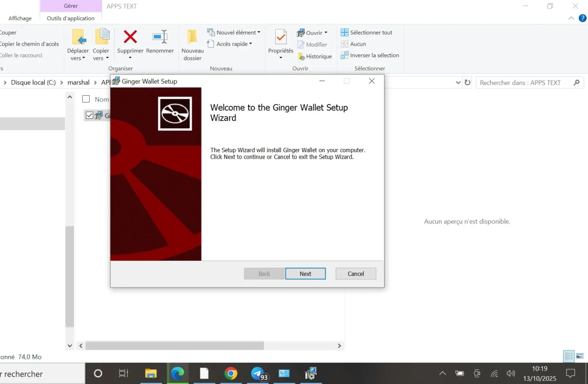Click Sélectionner tout in the ribbon
Image resolution: width=588 pixels, height=384 pixels.
pos(367,33)
